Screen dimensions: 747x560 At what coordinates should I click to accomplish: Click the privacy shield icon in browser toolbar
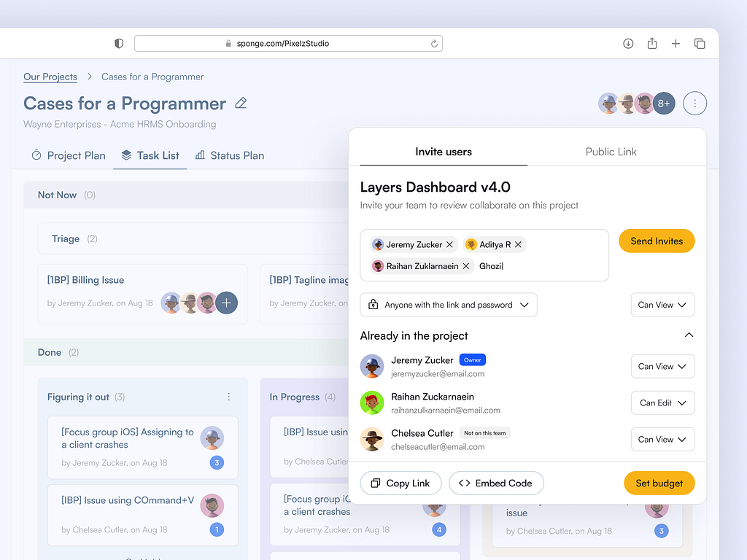[119, 43]
